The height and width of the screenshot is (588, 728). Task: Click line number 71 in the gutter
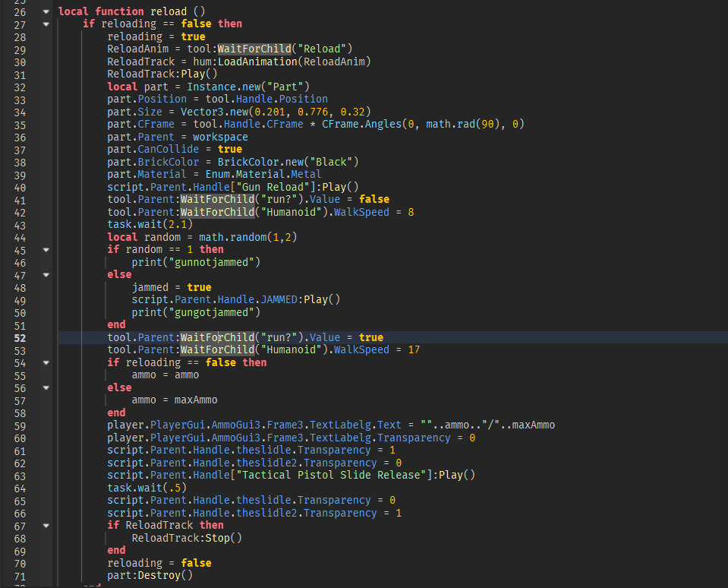[20, 577]
